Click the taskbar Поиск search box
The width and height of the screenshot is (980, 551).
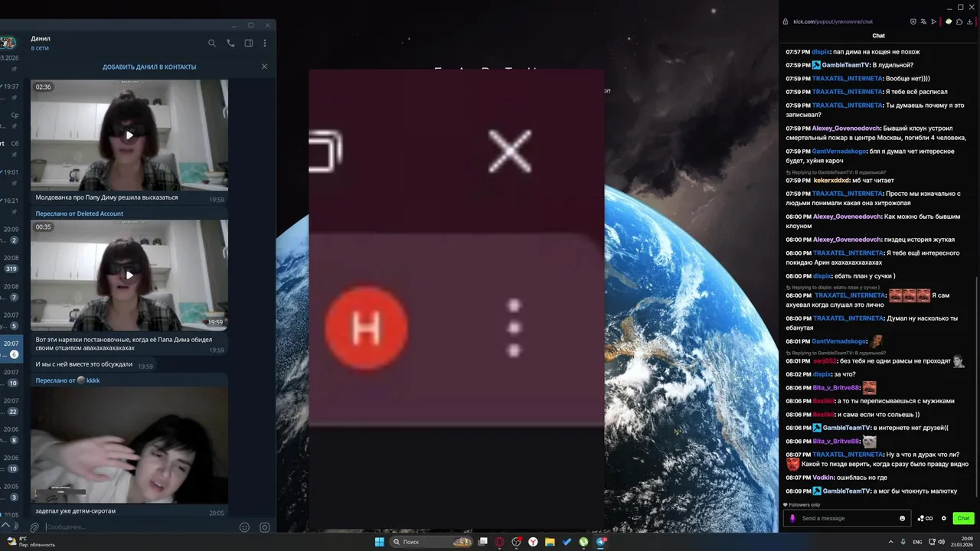(x=433, y=542)
